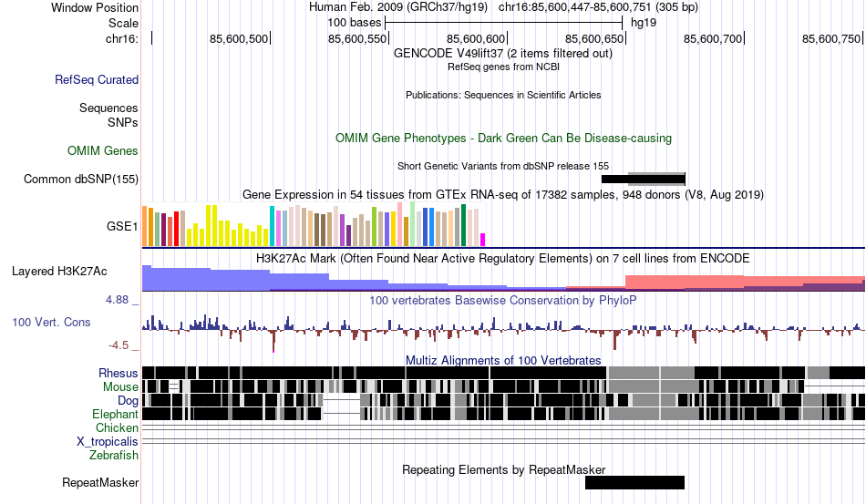Click the GENCODE V49lift37 track title
The width and height of the screenshot is (866, 504).
pos(503,54)
